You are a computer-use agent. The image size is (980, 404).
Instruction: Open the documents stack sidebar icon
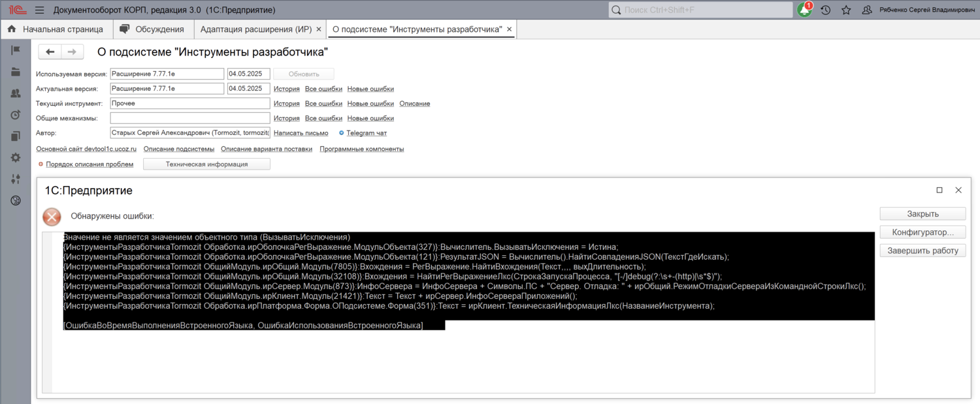click(16, 136)
